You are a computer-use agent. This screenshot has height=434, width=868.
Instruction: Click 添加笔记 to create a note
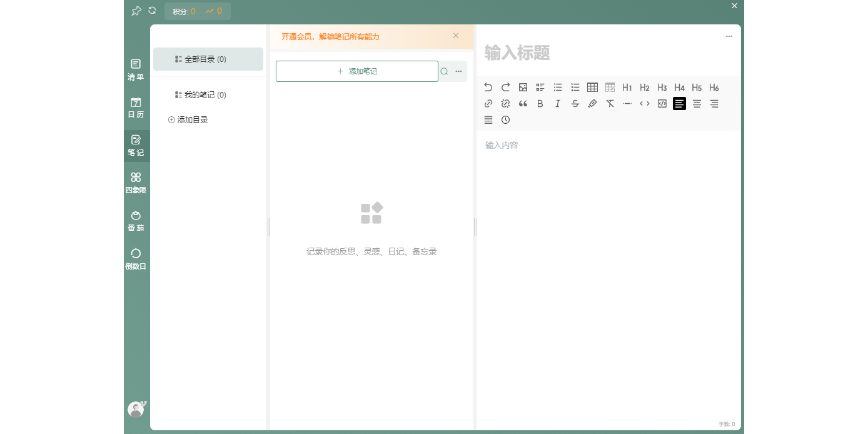(x=356, y=71)
